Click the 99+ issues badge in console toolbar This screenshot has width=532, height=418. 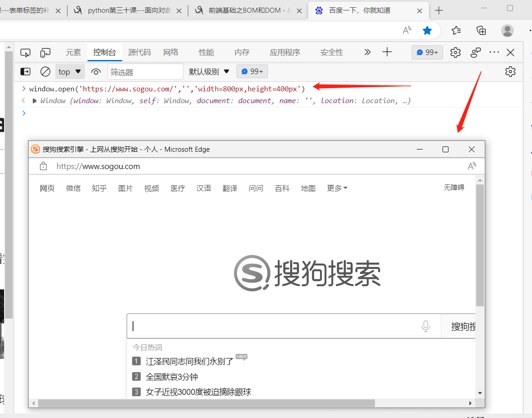[252, 71]
